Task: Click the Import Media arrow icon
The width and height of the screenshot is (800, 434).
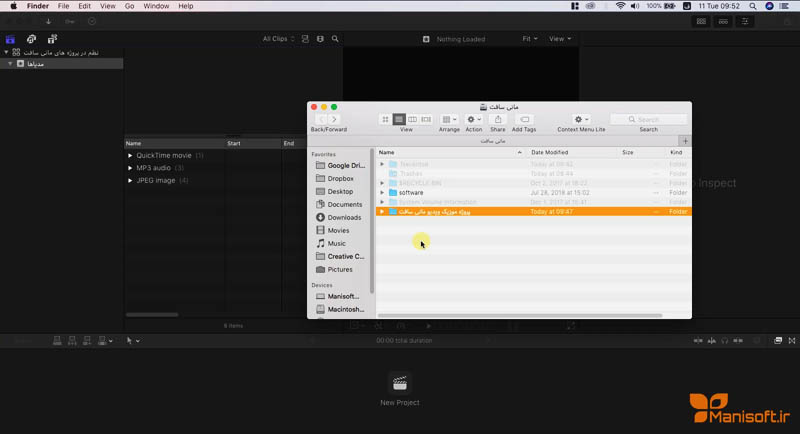Action: click(x=48, y=21)
